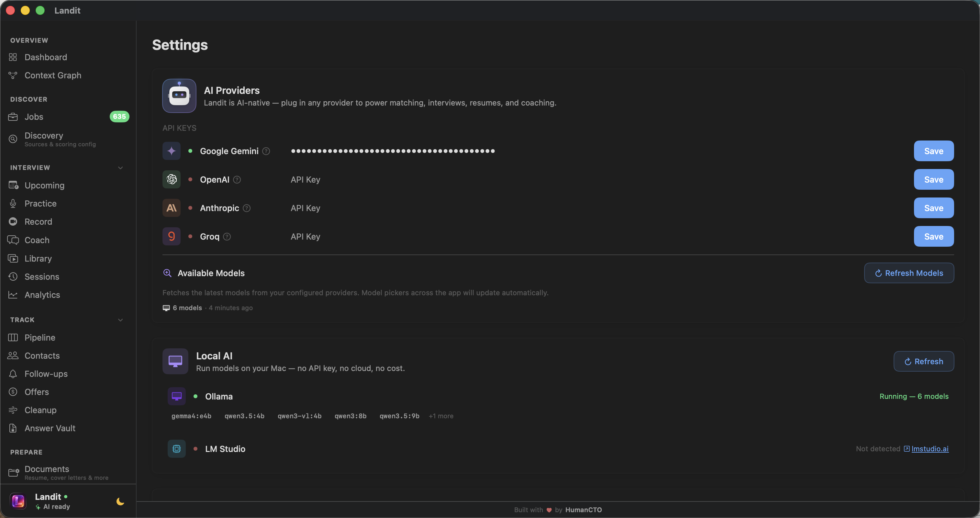This screenshot has height=518, width=980.
Task: Collapse the Track section chevron
Action: [120, 320]
